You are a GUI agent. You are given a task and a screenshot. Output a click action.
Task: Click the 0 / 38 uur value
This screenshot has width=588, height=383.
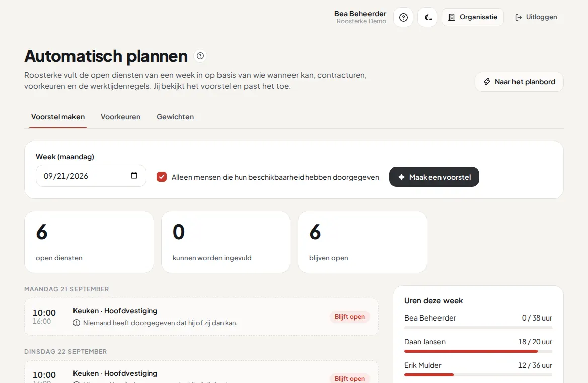click(537, 318)
